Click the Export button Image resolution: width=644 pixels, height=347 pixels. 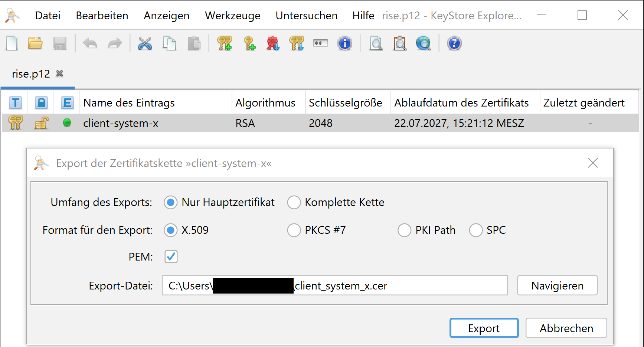coord(484,328)
